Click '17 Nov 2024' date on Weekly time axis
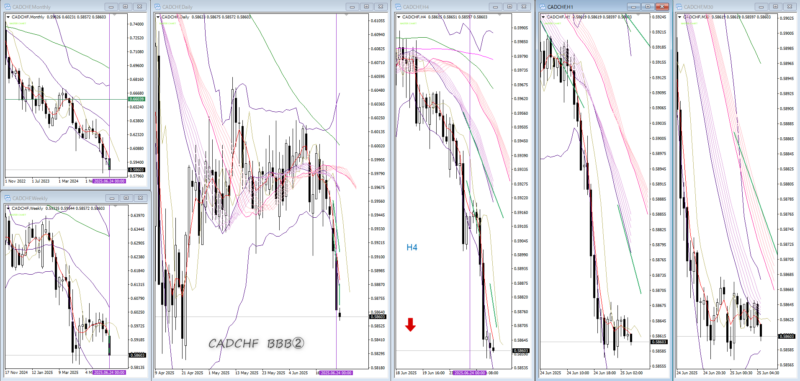800x381 pixels. (15, 372)
